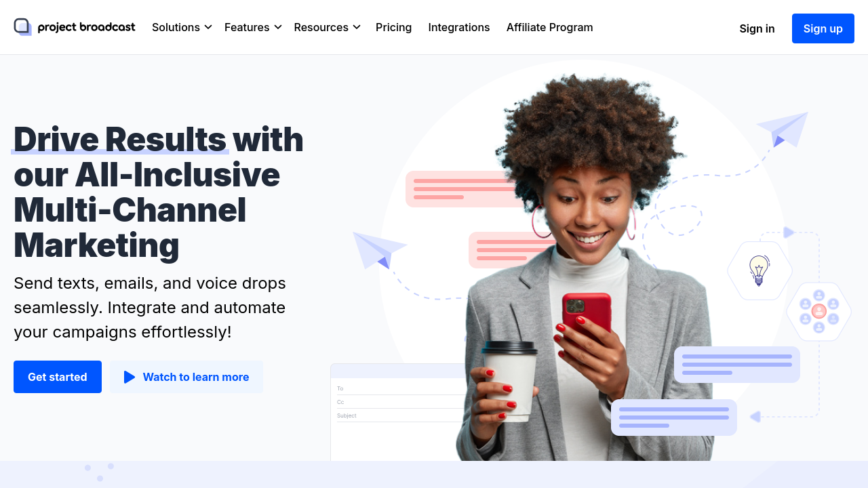Click the Sign in link

(x=757, y=28)
